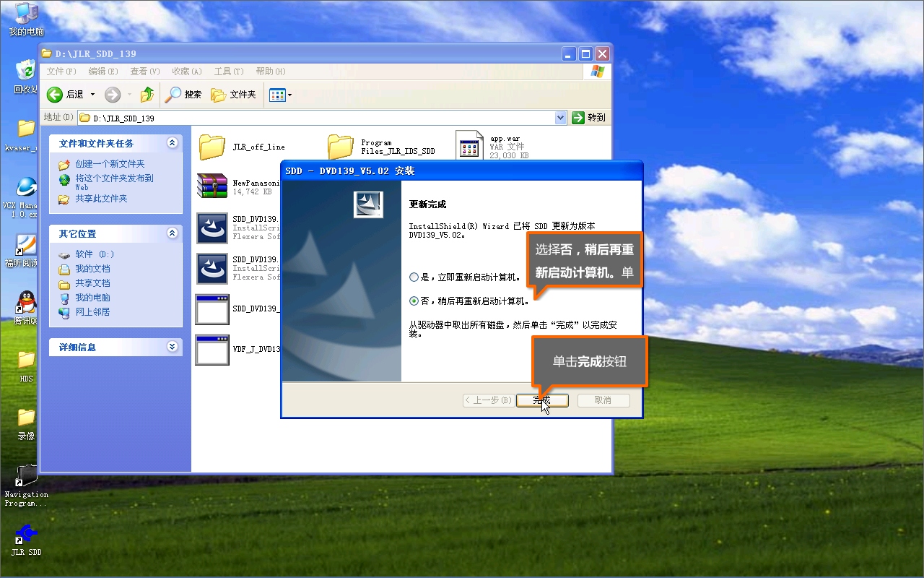Open the 文件(F) menu

[x=61, y=72]
